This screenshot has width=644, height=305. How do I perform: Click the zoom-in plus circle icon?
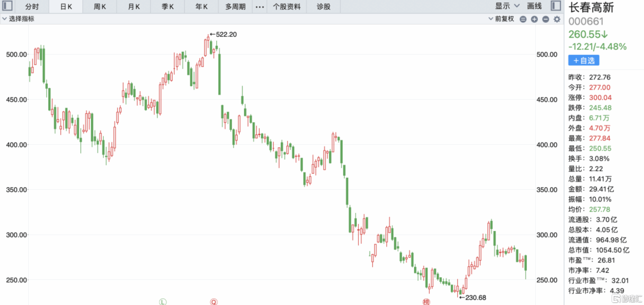[x=534, y=19]
